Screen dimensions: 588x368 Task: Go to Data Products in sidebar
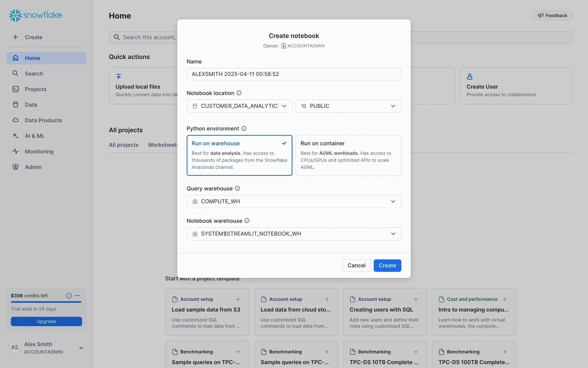click(43, 120)
